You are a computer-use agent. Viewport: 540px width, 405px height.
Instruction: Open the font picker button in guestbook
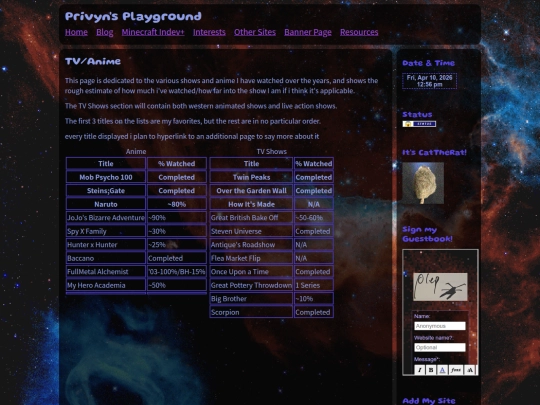click(456, 370)
